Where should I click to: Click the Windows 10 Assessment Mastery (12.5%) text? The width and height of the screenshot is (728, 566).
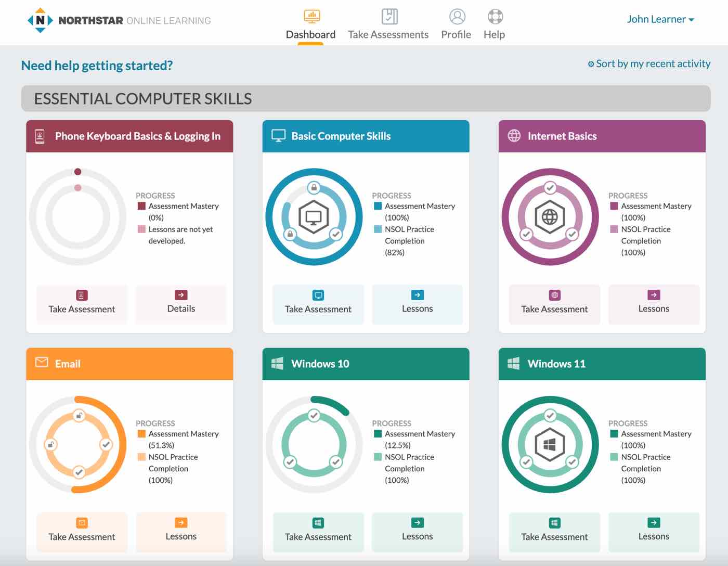(420, 440)
